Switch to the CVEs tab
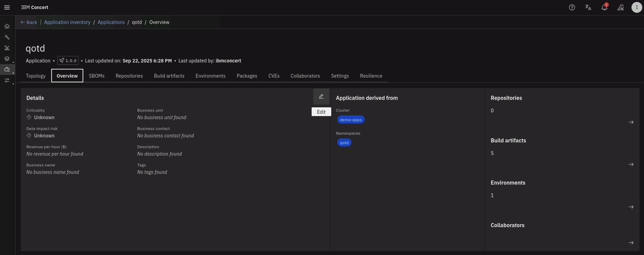Image resolution: width=644 pixels, height=255 pixels. click(274, 76)
